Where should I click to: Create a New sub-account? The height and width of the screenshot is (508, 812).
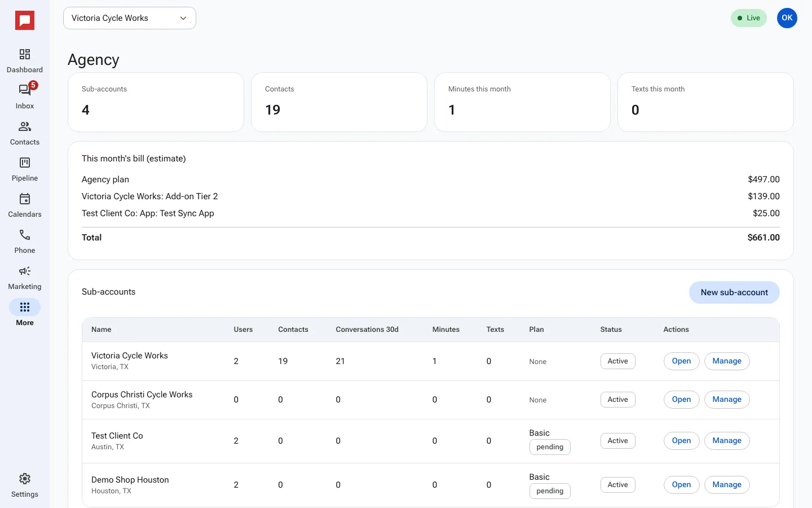(734, 292)
